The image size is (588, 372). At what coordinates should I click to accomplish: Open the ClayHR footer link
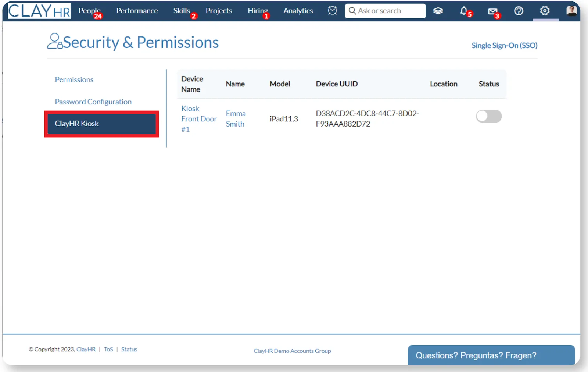tap(86, 349)
